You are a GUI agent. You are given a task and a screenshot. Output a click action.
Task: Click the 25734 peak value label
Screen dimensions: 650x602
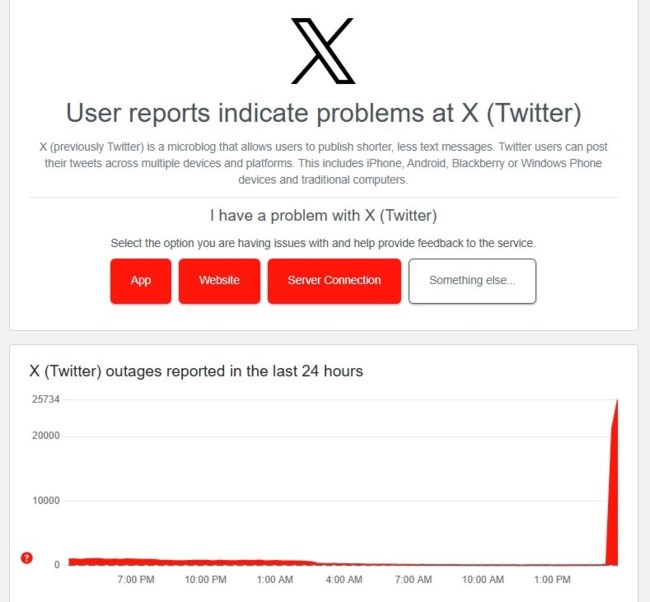[46, 400]
